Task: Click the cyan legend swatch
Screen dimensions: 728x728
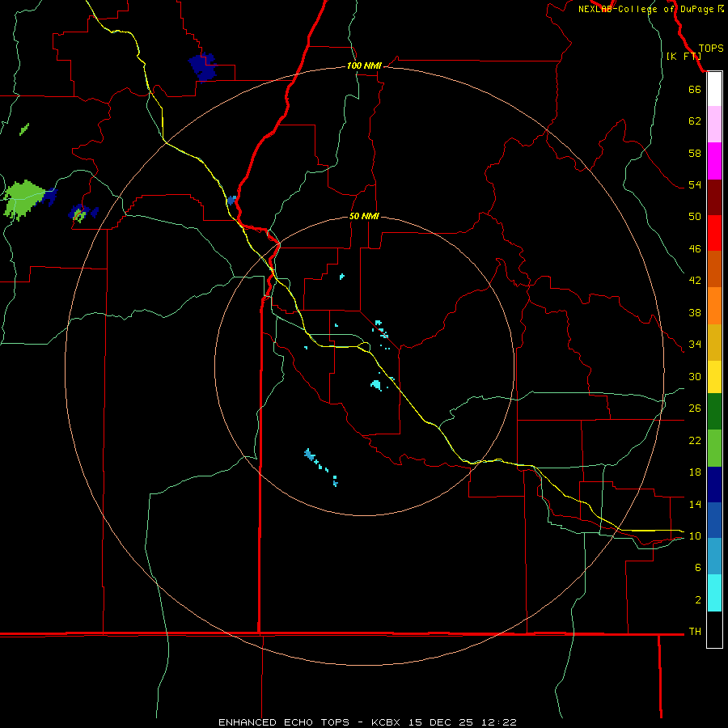Action: [714, 593]
